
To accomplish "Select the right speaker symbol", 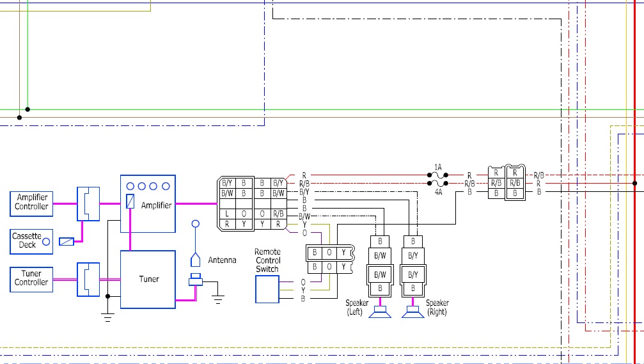I will 412,312.
